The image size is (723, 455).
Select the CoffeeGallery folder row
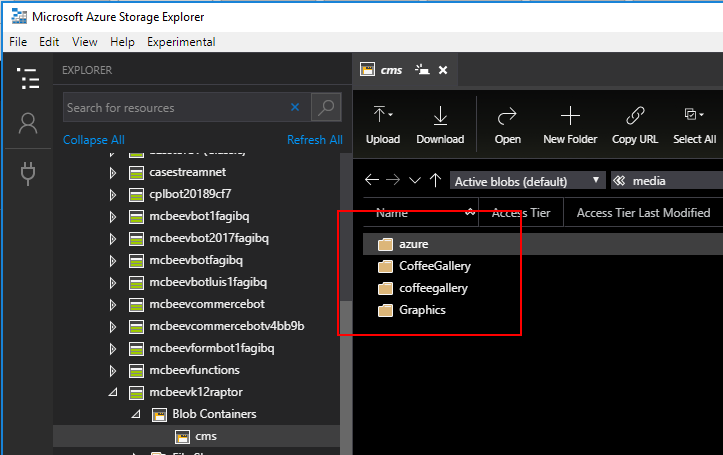pyautogui.click(x=543, y=266)
